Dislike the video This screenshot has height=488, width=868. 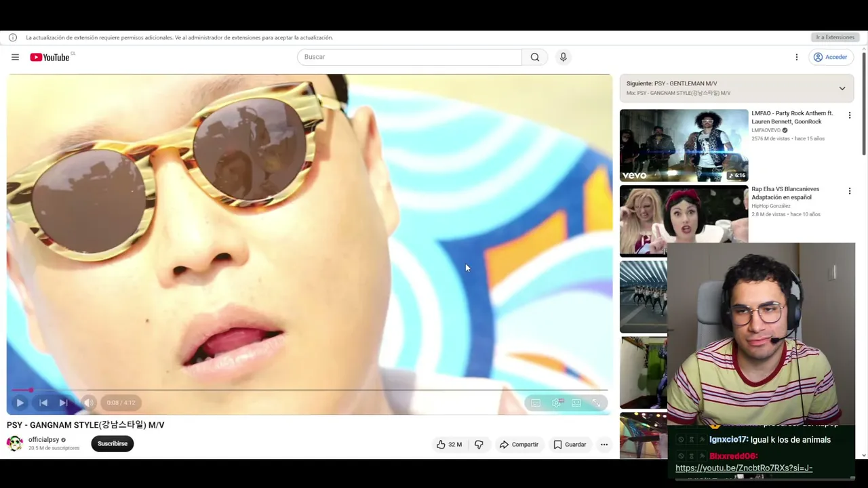tap(479, 445)
